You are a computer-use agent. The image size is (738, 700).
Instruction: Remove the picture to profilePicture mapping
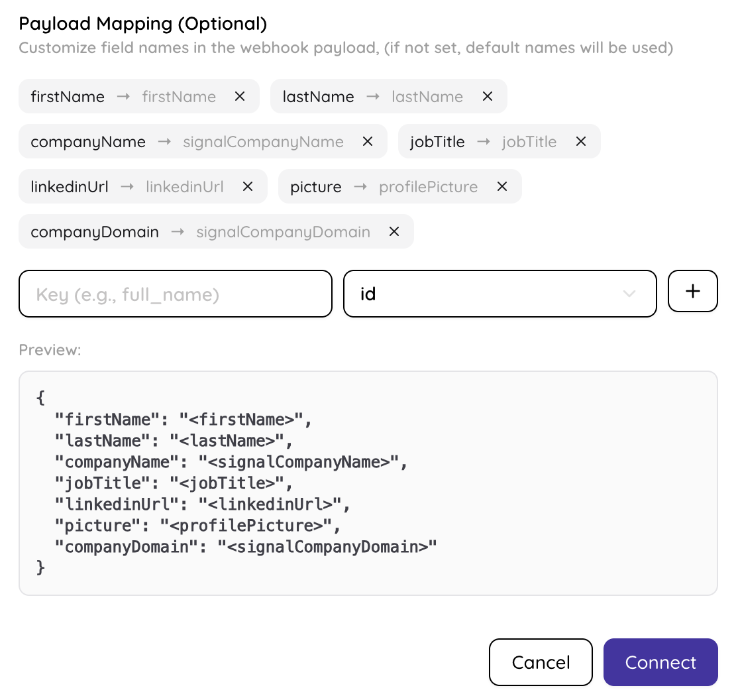point(502,186)
